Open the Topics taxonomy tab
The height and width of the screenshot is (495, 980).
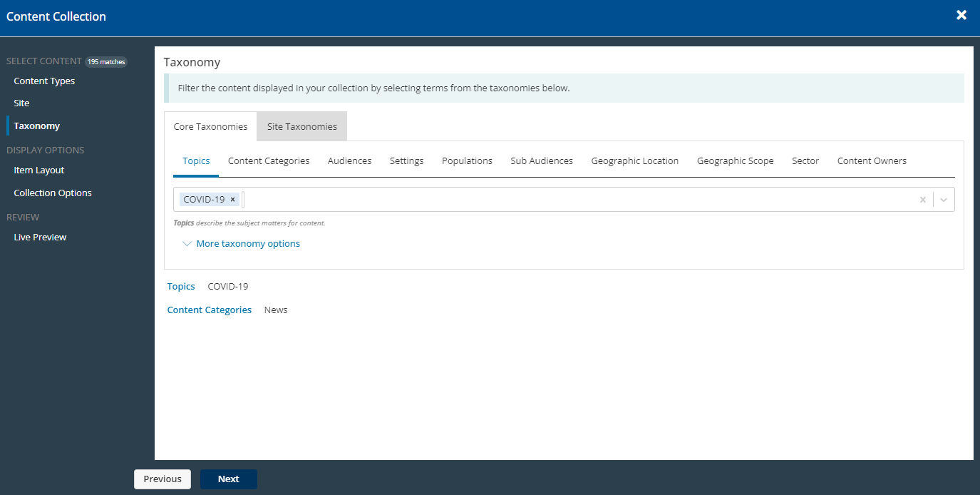click(196, 161)
